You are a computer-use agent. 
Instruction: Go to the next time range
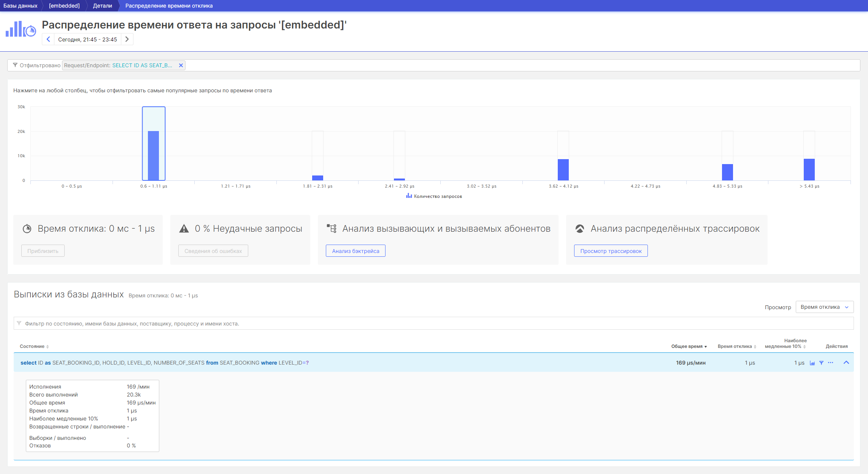[x=127, y=39]
